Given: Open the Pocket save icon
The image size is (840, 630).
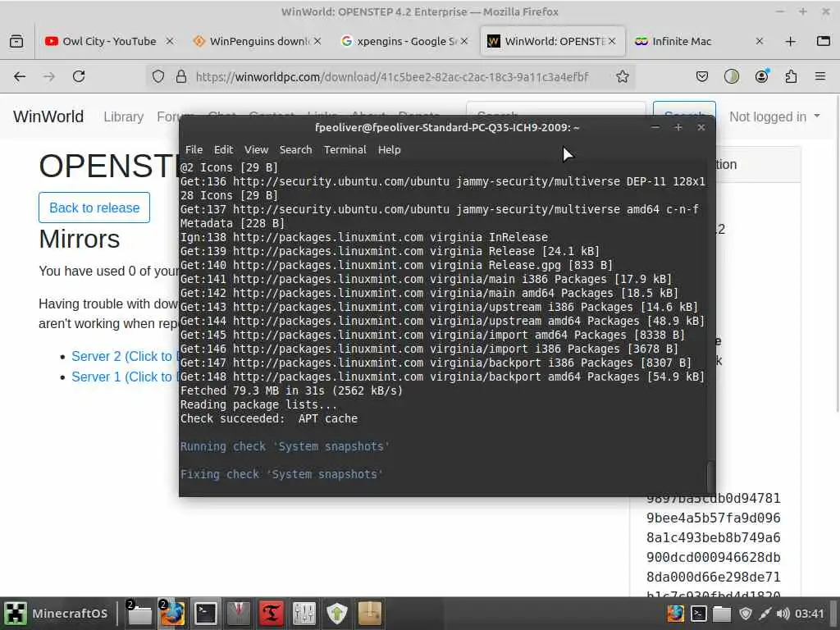Looking at the screenshot, I should pos(702,76).
